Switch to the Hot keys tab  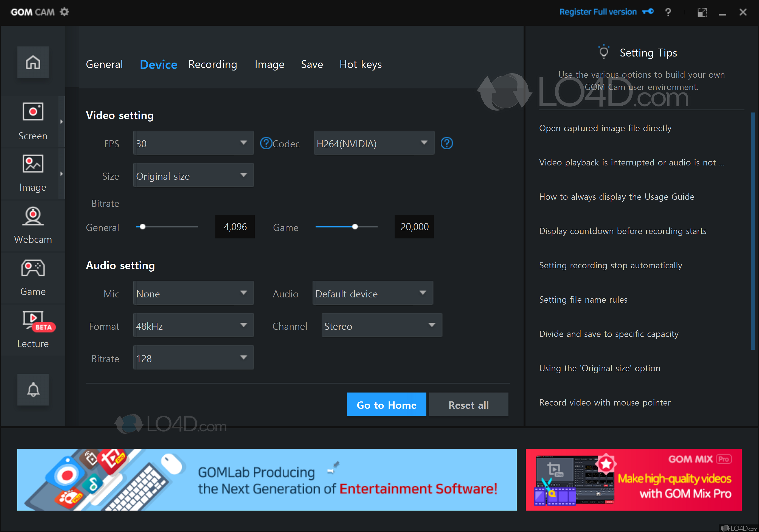click(x=361, y=64)
